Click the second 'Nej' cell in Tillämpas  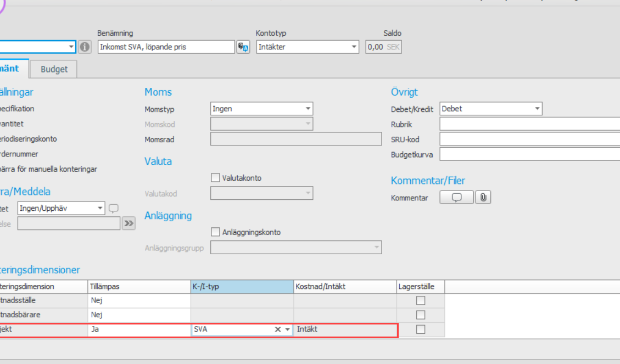pyautogui.click(x=139, y=315)
